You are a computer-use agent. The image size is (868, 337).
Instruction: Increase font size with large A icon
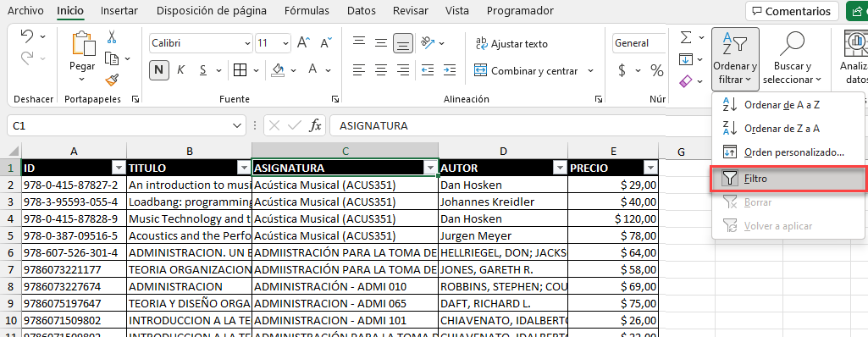303,42
